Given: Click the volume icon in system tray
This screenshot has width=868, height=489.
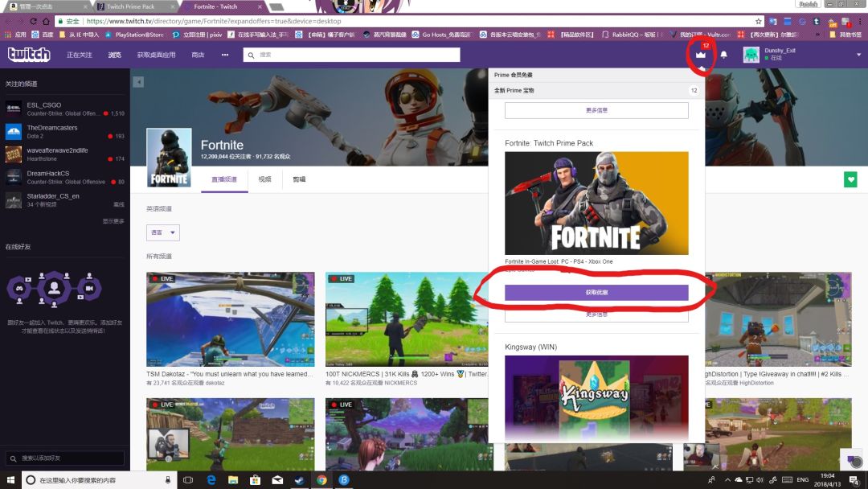Looking at the screenshot, I should coord(760,479).
